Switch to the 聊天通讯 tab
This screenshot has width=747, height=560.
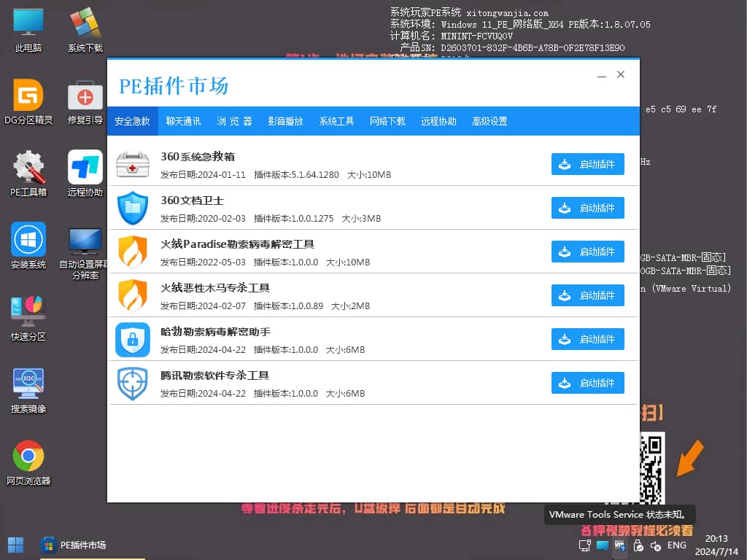coord(183,121)
